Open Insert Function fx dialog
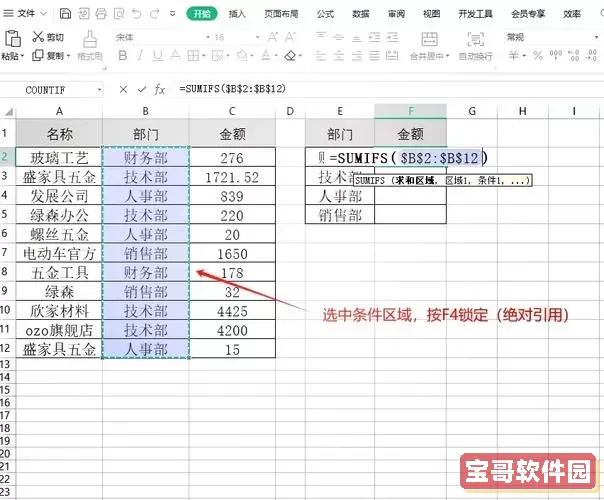604x500 pixels. [159, 90]
